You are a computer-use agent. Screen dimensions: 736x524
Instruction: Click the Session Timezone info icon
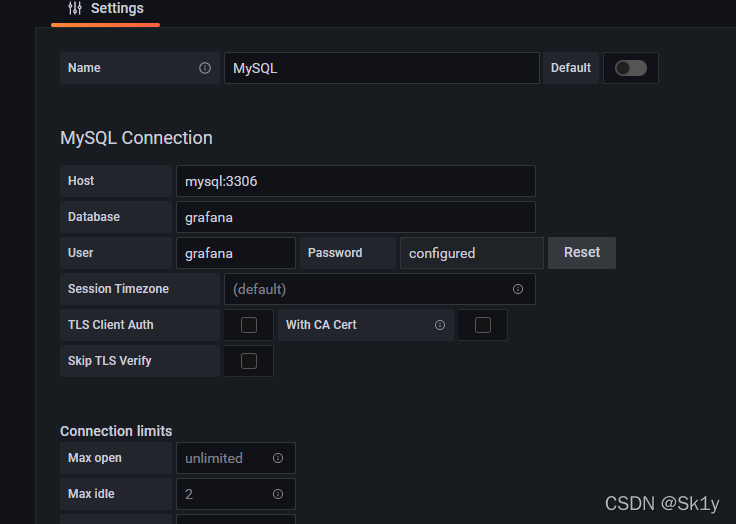[518, 289]
